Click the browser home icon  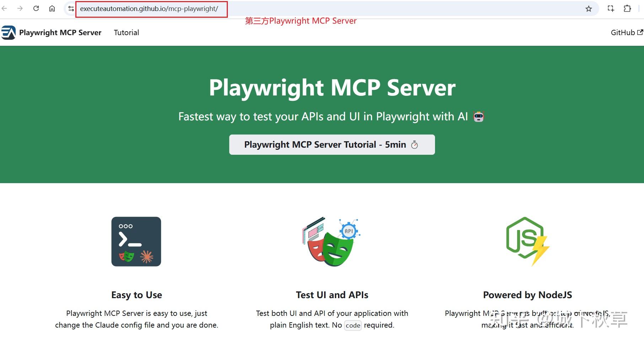tap(52, 9)
